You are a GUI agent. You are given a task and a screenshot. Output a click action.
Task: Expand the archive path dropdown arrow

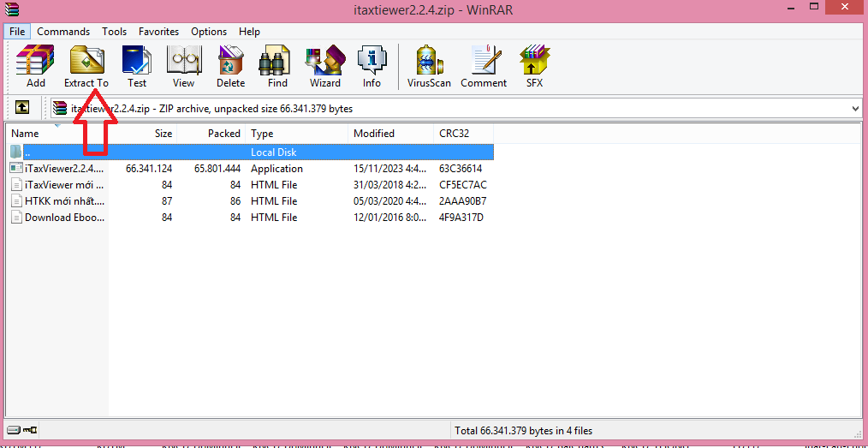[856, 109]
